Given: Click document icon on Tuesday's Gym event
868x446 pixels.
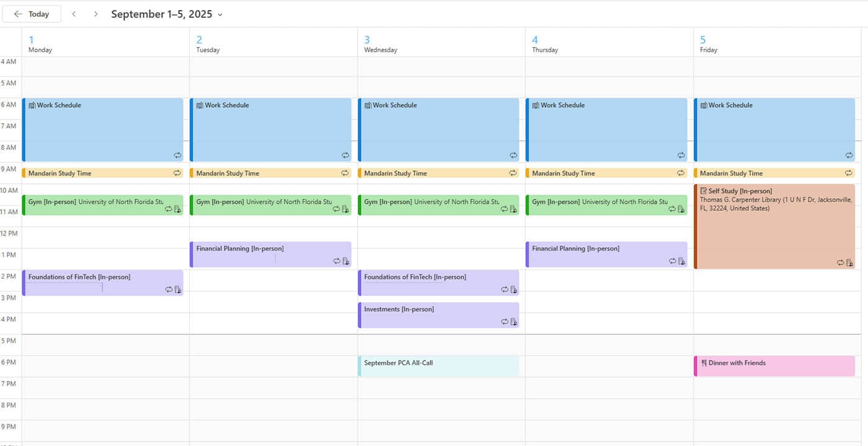Looking at the screenshot, I should 346,209.
